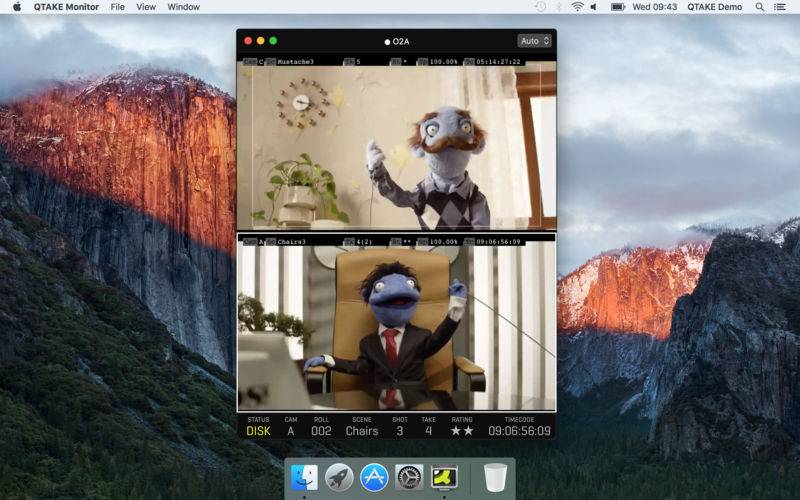Open the Wi-Fi status menu
The image size is (800, 500).
click(x=577, y=7)
